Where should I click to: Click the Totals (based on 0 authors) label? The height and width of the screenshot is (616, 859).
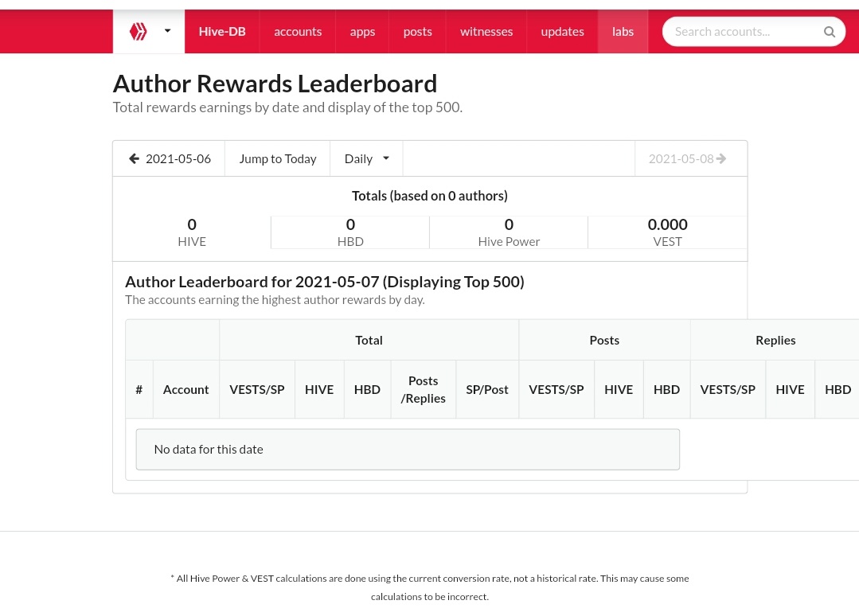[430, 196]
